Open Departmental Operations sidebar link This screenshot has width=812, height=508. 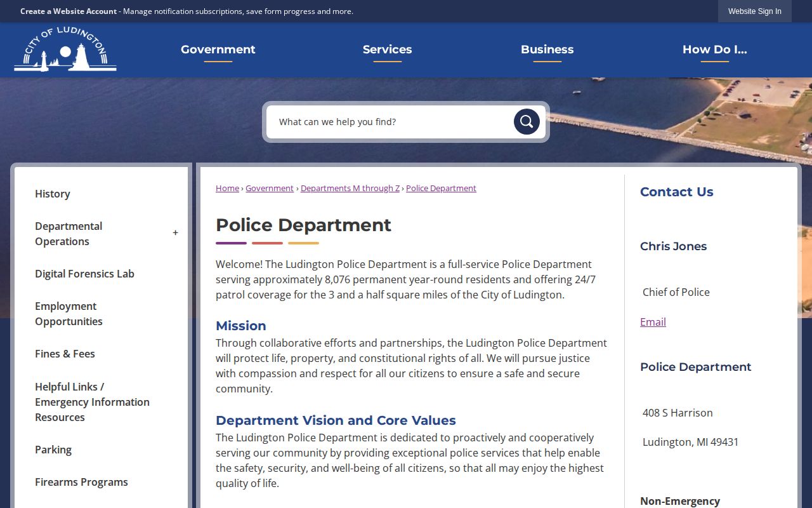point(69,234)
